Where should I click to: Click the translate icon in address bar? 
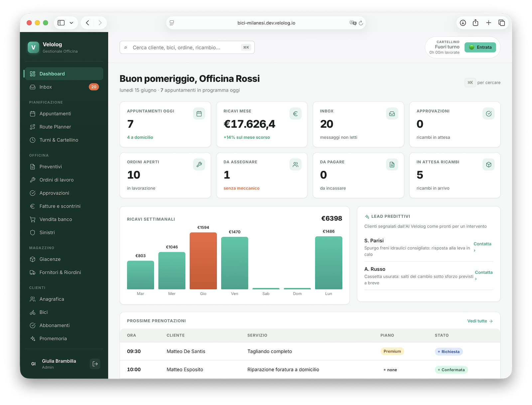coord(353,23)
